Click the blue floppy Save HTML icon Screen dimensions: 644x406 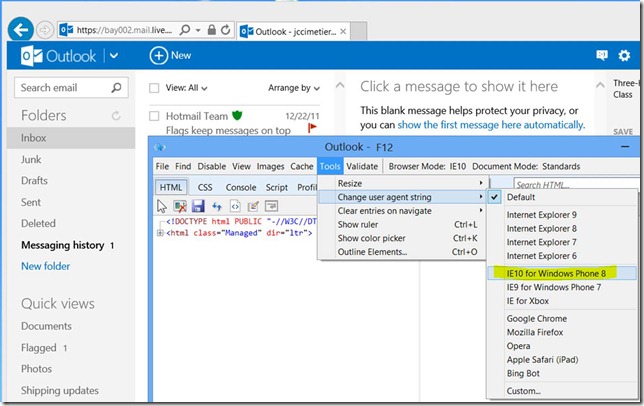(x=198, y=206)
